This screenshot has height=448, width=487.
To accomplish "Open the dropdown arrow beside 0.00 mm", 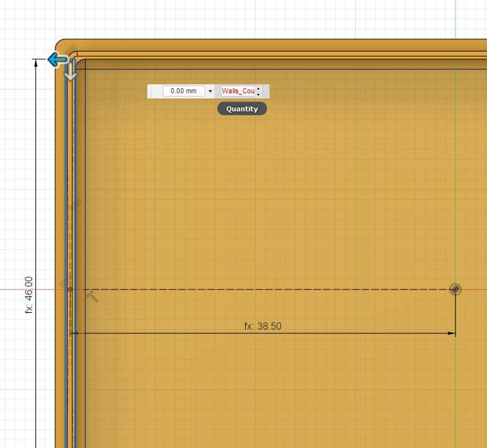I will coord(210,91).
